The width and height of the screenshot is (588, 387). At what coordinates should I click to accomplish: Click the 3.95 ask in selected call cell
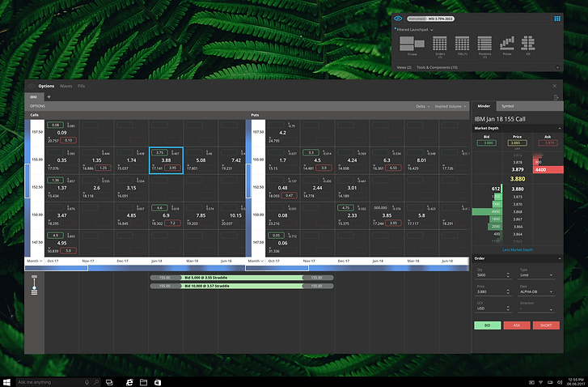(x=172, y=168)
